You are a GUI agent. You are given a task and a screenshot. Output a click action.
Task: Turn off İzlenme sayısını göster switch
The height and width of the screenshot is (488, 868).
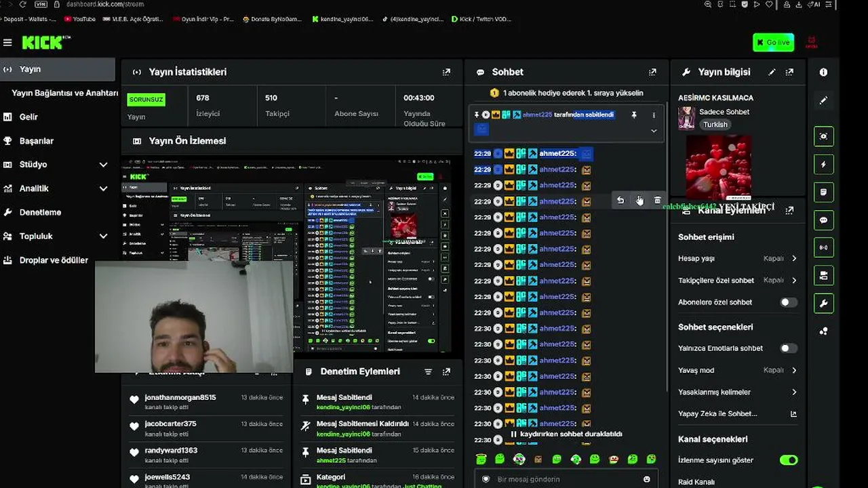(788, 460)
